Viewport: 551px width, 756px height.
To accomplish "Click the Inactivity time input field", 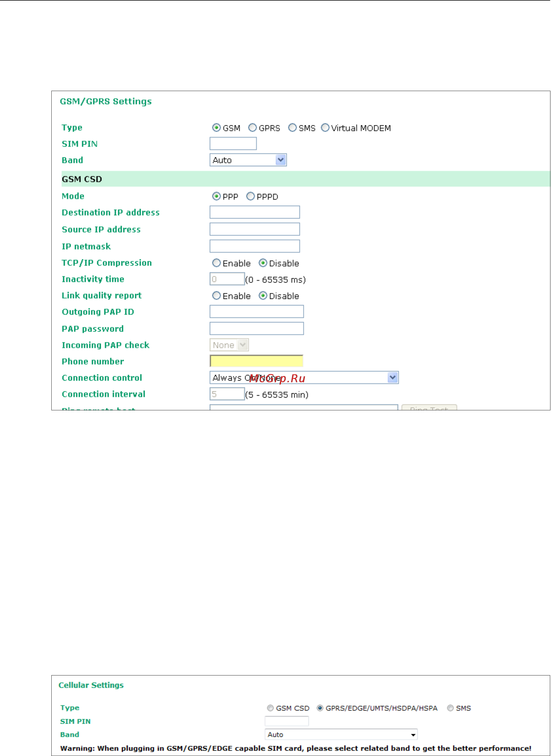I will (227, 279).
